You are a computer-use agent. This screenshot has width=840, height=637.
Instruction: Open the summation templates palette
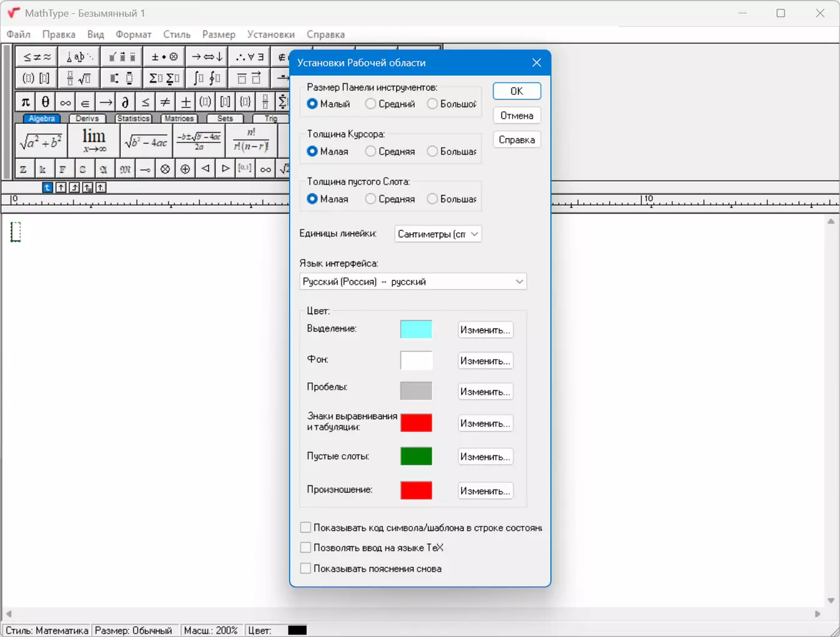164,79
